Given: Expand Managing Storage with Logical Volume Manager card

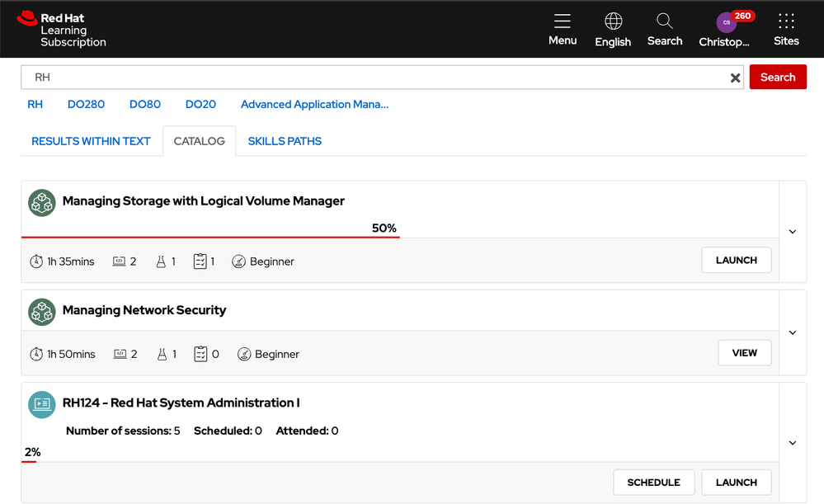Looking at the screenshot, I should tap(793, 232).
